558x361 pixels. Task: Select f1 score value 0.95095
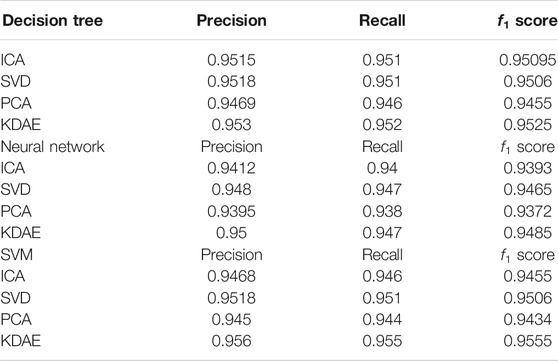(527, 60)
